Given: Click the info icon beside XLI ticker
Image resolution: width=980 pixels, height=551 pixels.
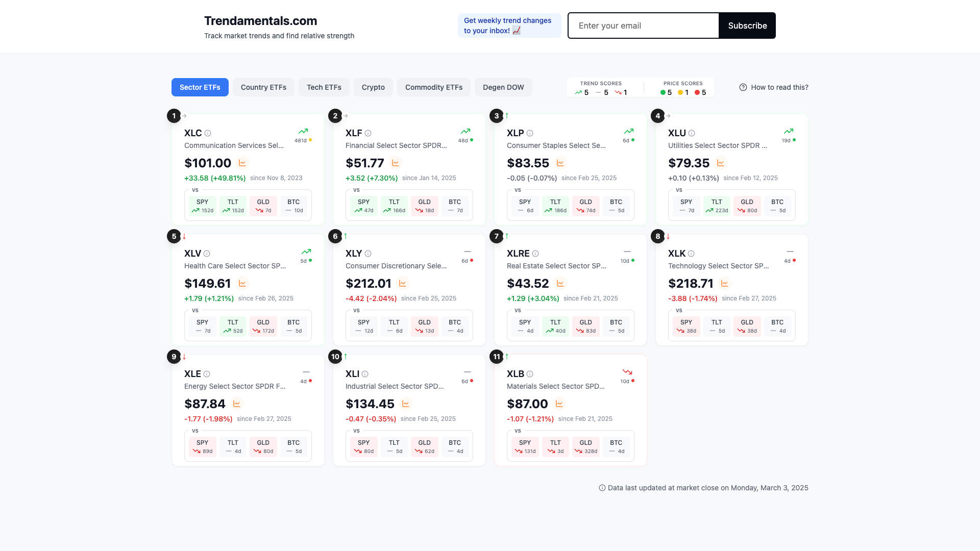Looking at the screenshot, I should (365, 374).
